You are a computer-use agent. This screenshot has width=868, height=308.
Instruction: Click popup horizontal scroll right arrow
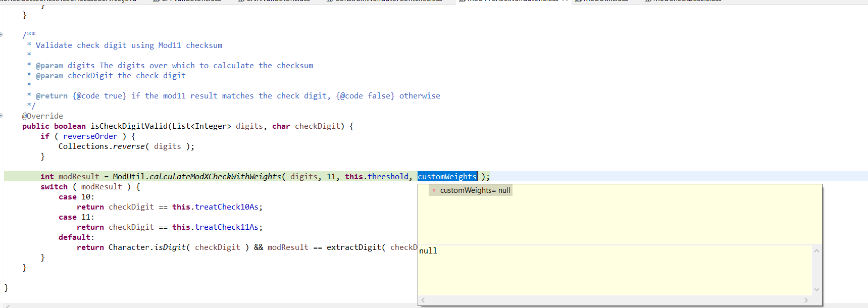coord(806,300)
